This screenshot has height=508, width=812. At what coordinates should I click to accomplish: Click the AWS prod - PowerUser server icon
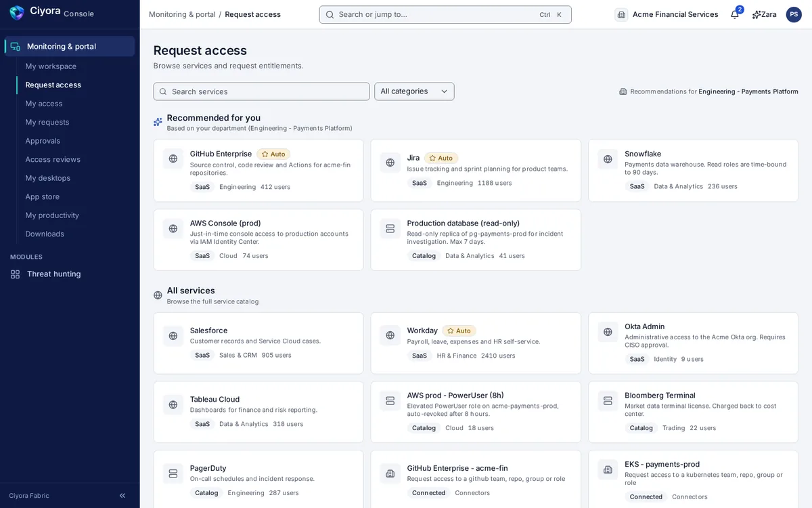[x=390, y=401]
